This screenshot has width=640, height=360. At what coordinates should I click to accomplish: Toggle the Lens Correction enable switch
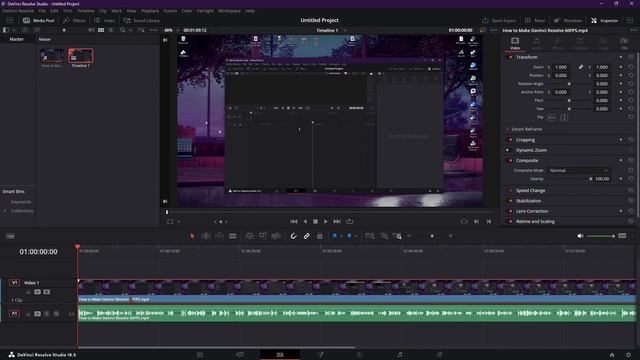pos(510,211)
